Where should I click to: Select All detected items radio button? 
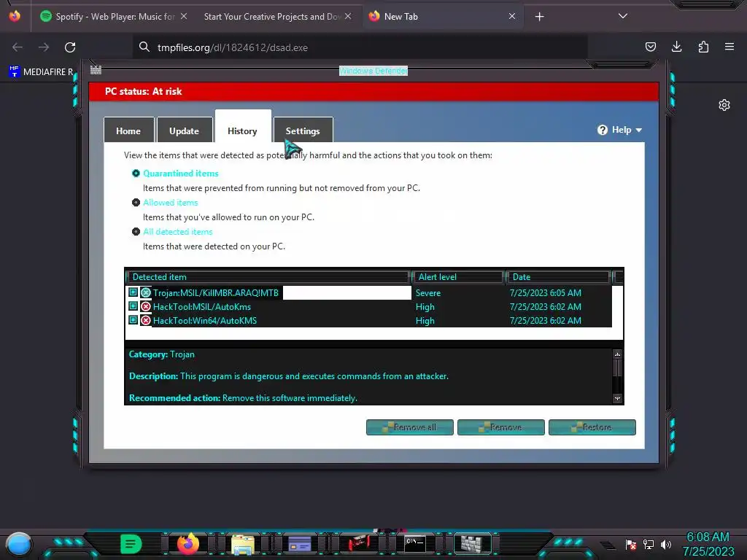pyautogui.click(x=136, y=231)
